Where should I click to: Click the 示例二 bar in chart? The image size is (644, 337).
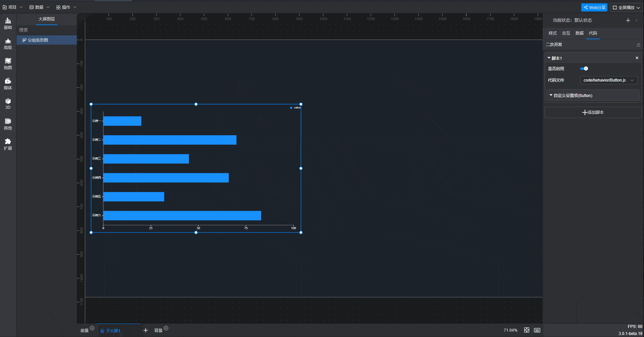click(x=170, y=140)
